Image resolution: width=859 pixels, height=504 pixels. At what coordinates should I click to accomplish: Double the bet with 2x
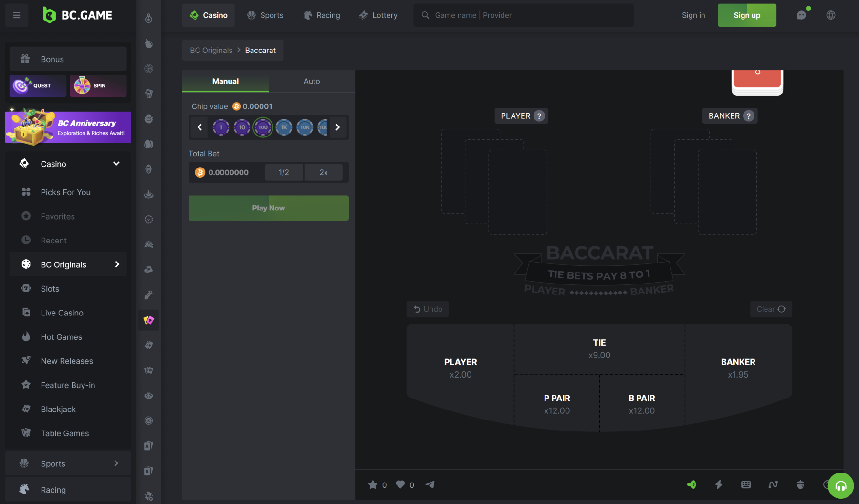pos(324,173)
